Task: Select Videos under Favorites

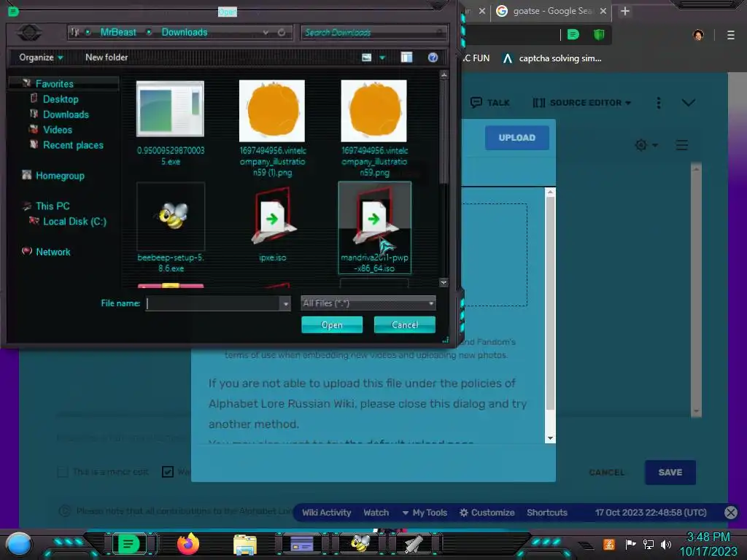Action: tap(57, 130)
